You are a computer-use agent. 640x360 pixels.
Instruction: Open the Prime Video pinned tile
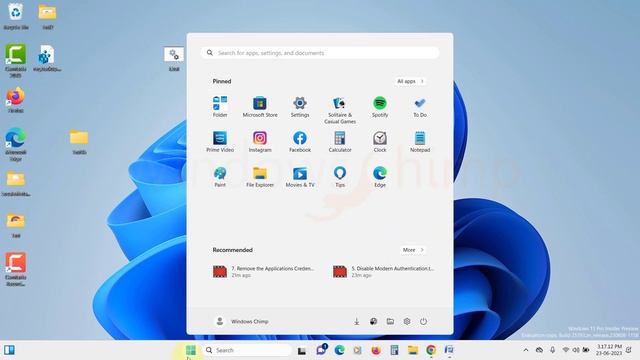pos(220,142)
